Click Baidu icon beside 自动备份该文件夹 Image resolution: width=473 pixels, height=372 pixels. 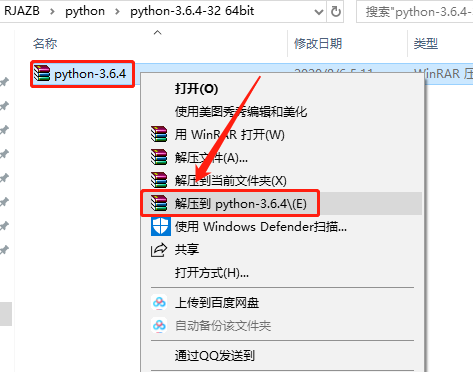pyautogui.click(x=159, y=325)
